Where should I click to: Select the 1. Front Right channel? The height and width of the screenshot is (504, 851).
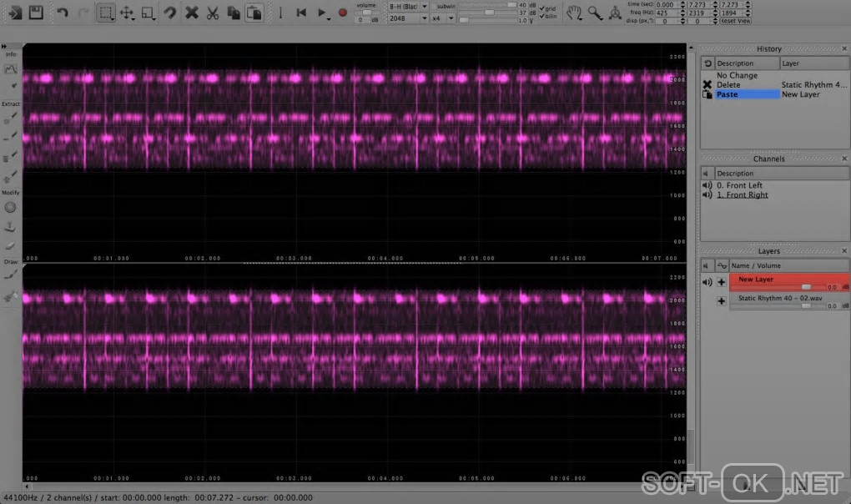pos(743,194)
